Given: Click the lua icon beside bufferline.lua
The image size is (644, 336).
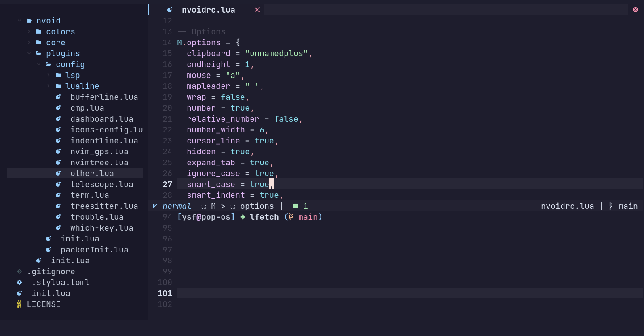Looking at the screenshot, I should click(x=58, y=97).
